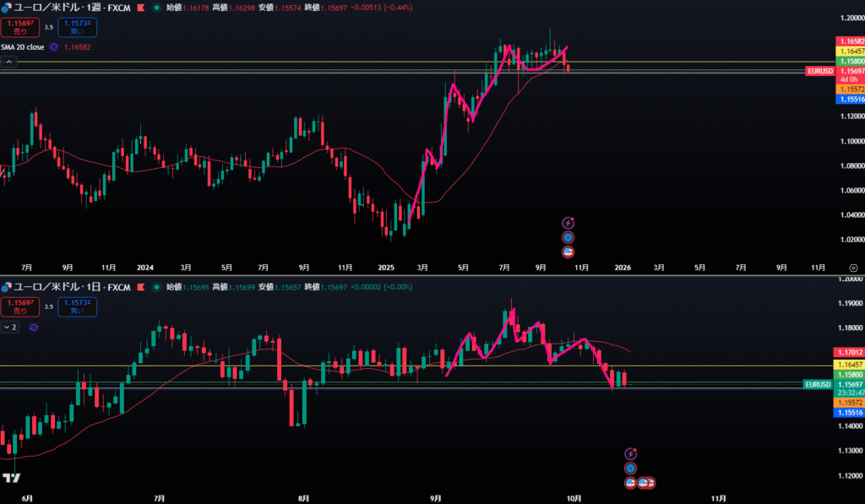Image resolution: width=865 pixels, height=504 pixels.
Task: Click the TradingView logo at bottom left
Action: 11,479
